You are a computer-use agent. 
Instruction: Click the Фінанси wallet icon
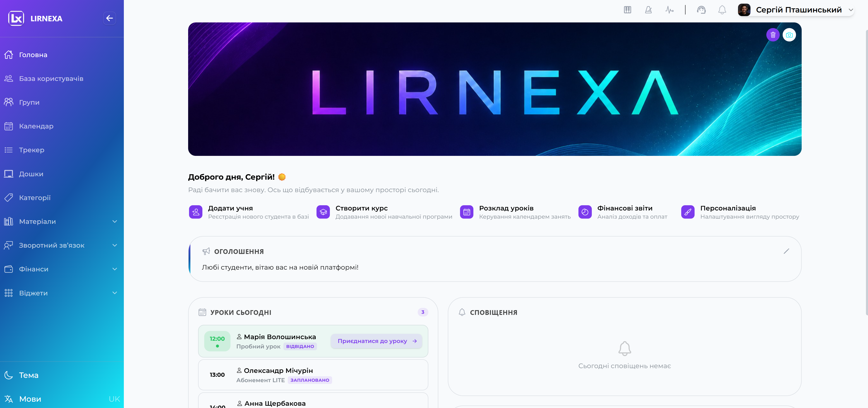[8, 269]
